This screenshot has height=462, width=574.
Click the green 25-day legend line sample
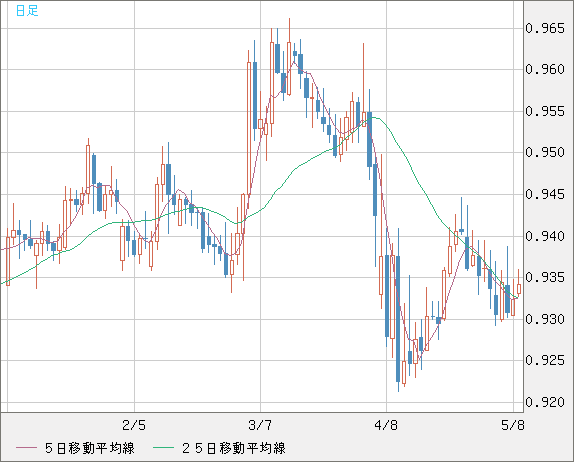(163, 448)
